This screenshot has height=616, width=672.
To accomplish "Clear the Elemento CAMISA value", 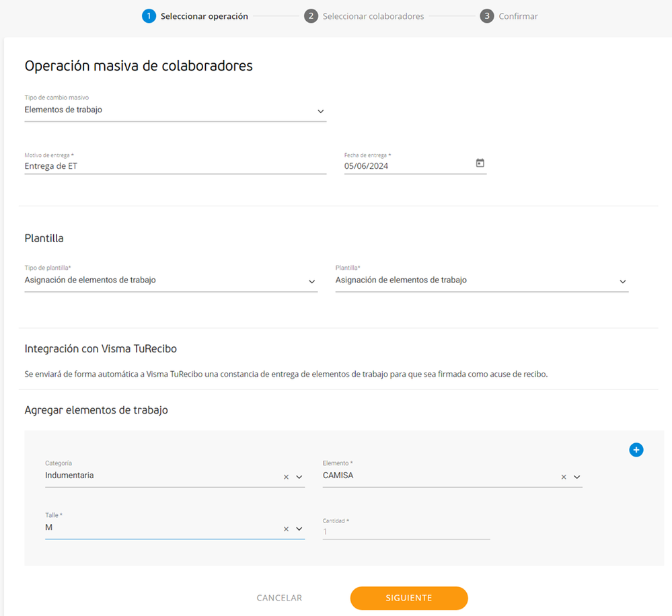I will point(564,477).
